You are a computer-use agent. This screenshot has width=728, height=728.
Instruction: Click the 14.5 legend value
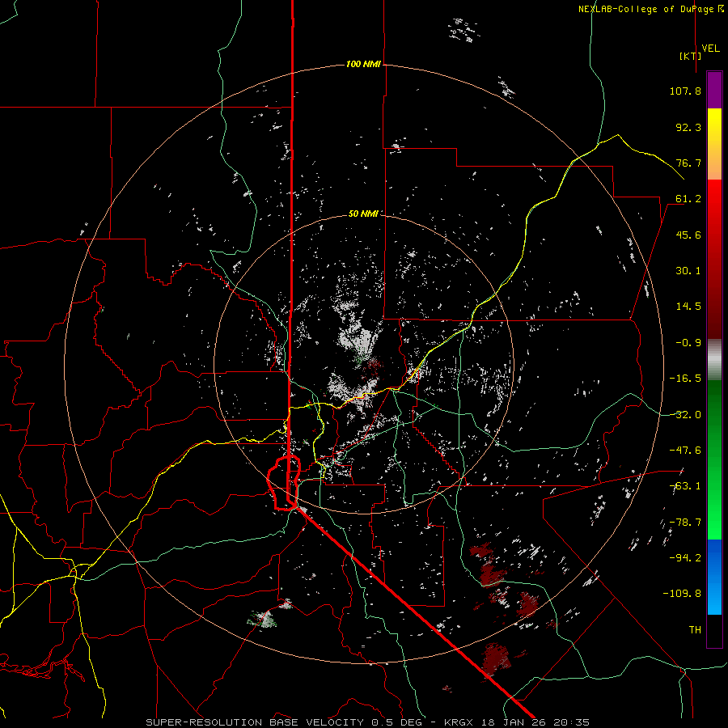pyautogui.click(x=688, y=307)
